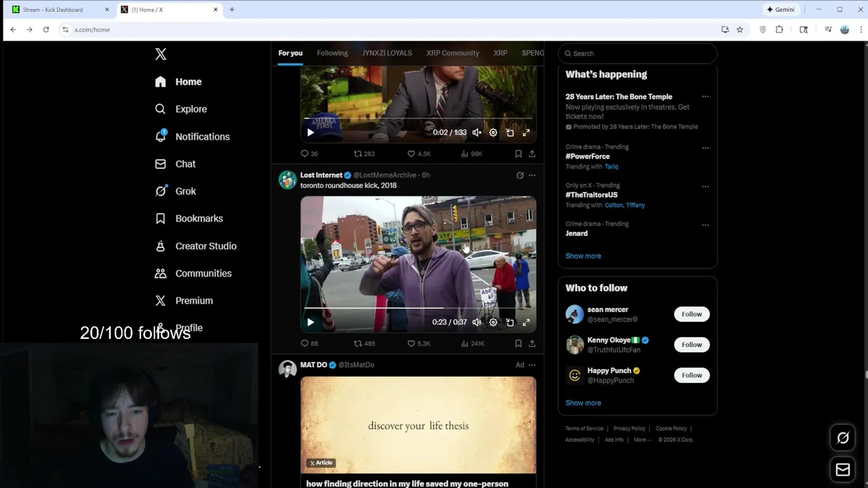
Task: Bookmark this page with star icon
Action: tap(740, 30)
